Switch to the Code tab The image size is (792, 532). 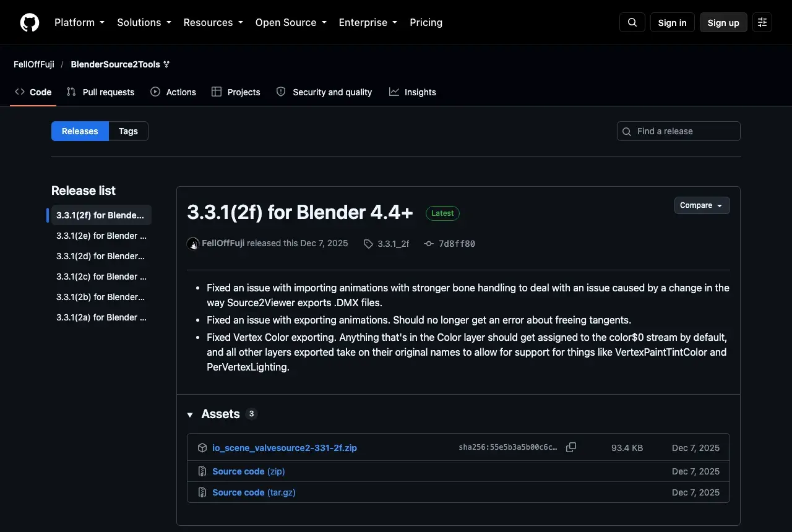[x=33, y=92]
